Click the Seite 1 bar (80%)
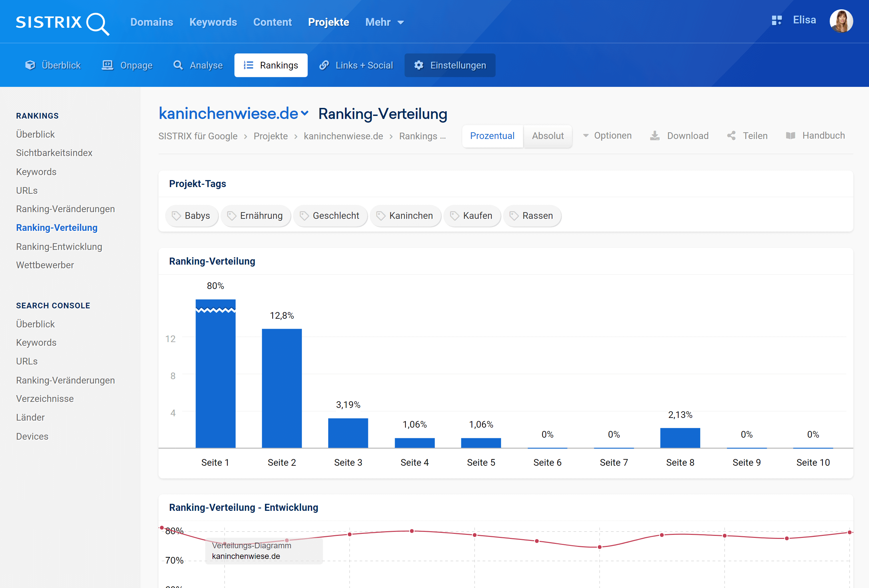869x588 pixels. [x=215, y=374]
